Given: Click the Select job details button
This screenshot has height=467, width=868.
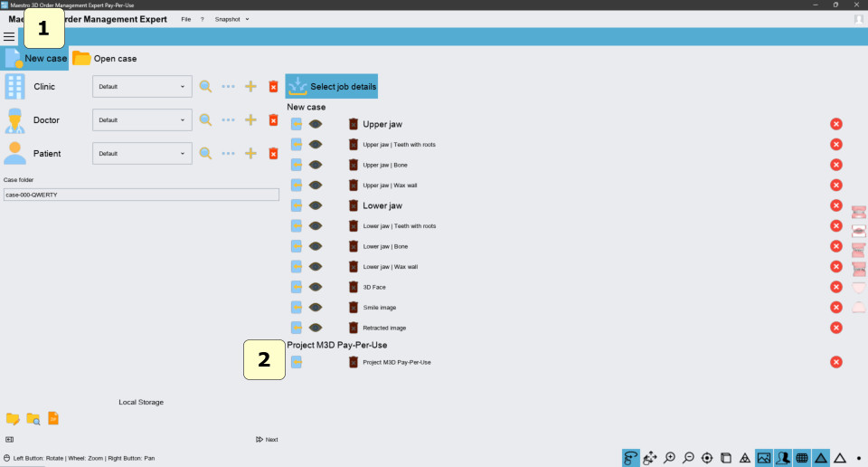Looking at the screenshot, I should pyautogui.click(x=332, y=86).
